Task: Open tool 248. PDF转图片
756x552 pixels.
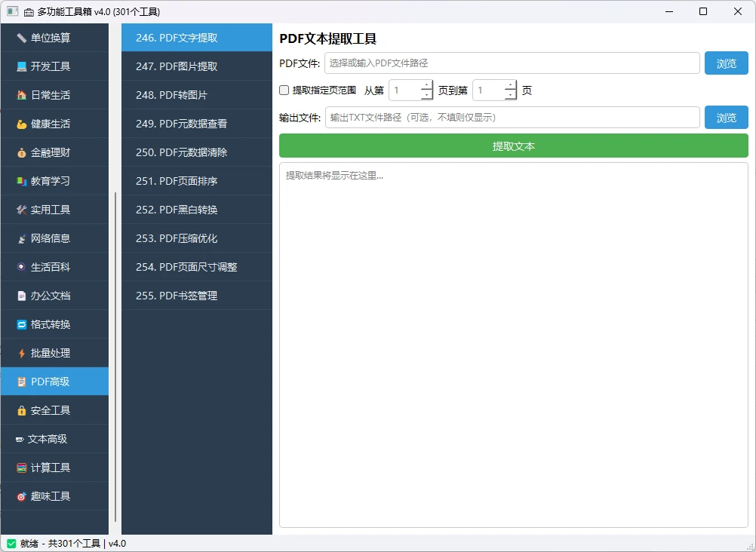Action: coord(197,95)
